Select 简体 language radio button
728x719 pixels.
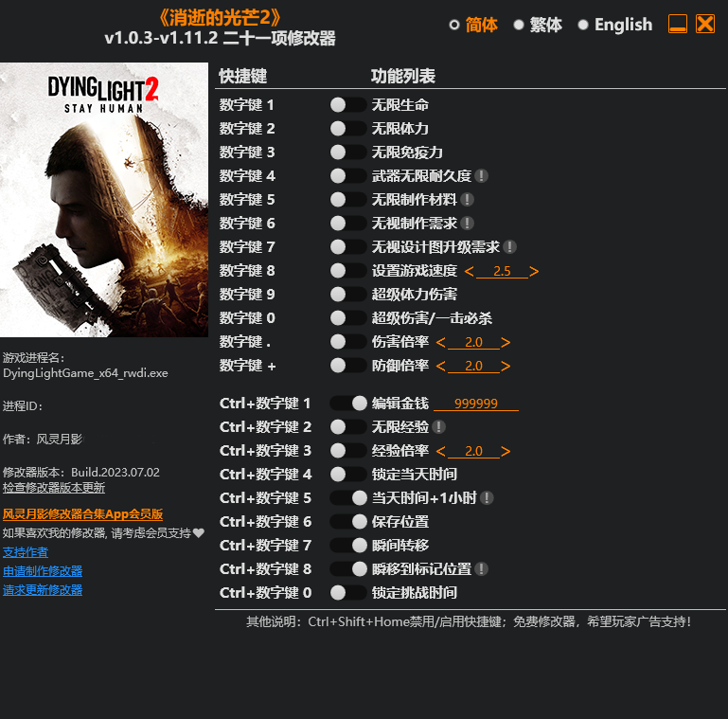pyautogui.click(x=454, y=25)
